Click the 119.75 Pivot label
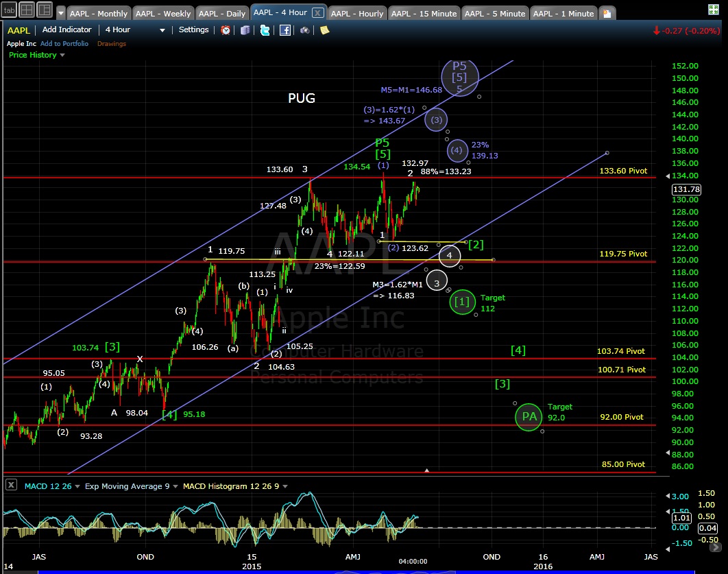728x574 pixels. click(623, 254)
